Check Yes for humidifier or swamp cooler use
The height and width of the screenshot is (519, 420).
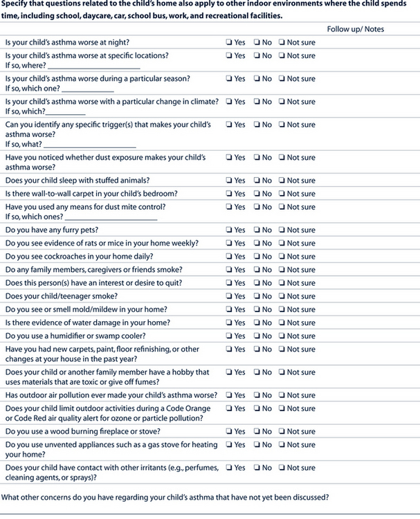tap(229, 336)
